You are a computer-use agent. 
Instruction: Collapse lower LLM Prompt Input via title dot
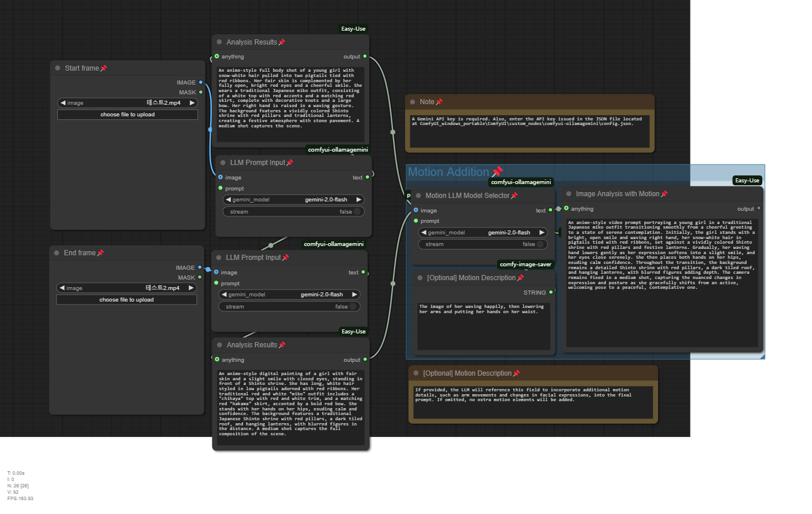[x=219, y=258]
